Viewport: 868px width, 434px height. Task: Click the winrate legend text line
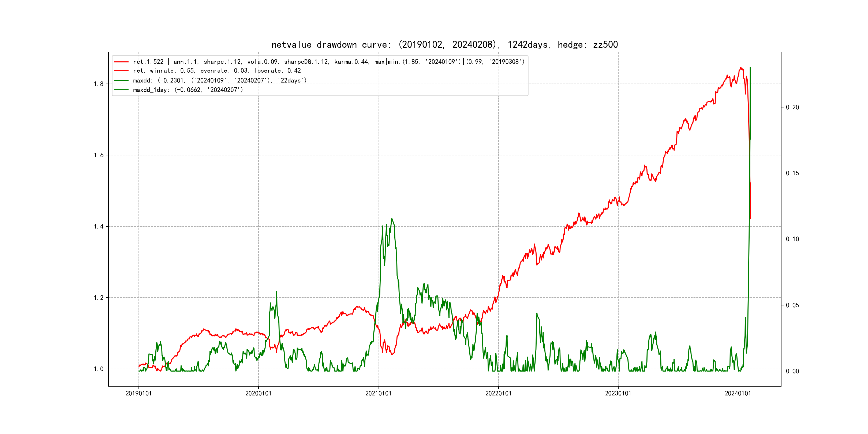(217, 71)
